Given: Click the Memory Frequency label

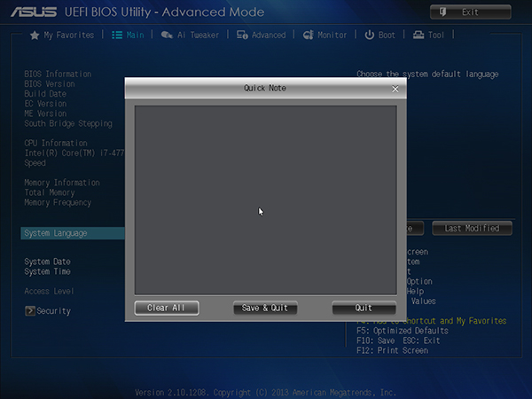Looking at the screenshot, I should 58,203.
